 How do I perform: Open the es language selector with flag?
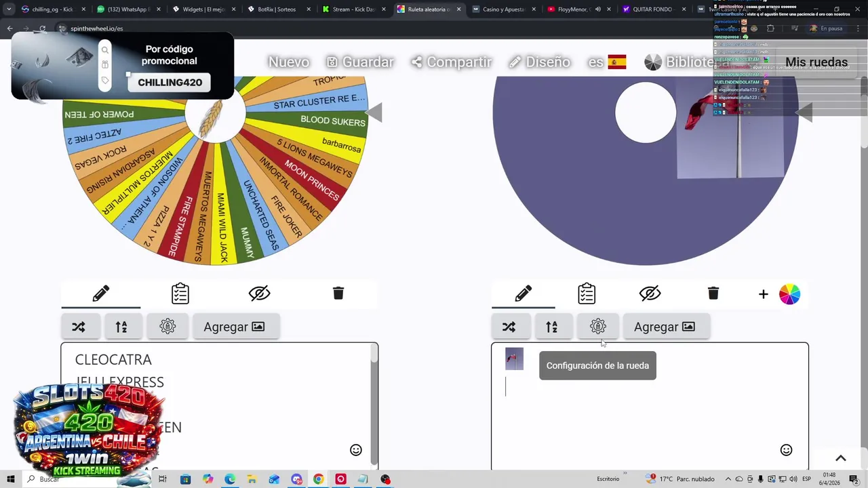pyautogui.click(x=607, y=62)
